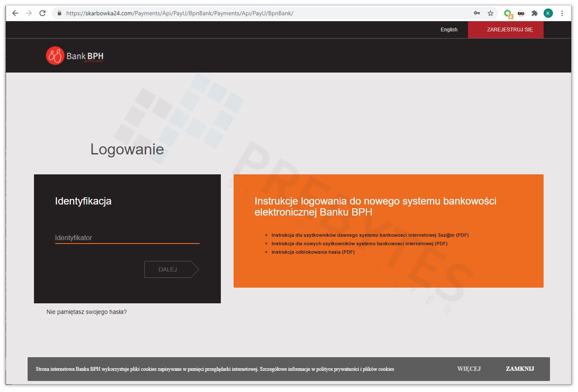Reload the page with the refresh icon
Screen dimensions: 578x392
pos(42,13)
